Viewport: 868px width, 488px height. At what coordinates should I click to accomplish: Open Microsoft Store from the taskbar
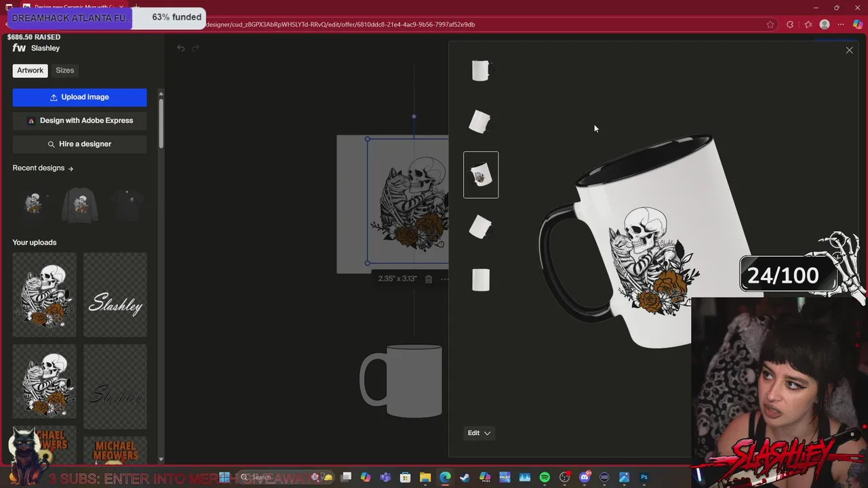tap(405, 477)
